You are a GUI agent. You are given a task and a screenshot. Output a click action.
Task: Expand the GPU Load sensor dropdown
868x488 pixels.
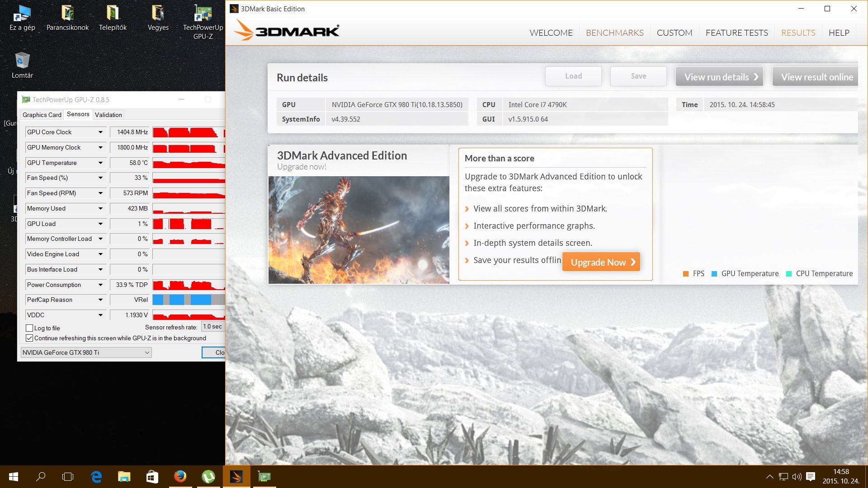(100, 224)
